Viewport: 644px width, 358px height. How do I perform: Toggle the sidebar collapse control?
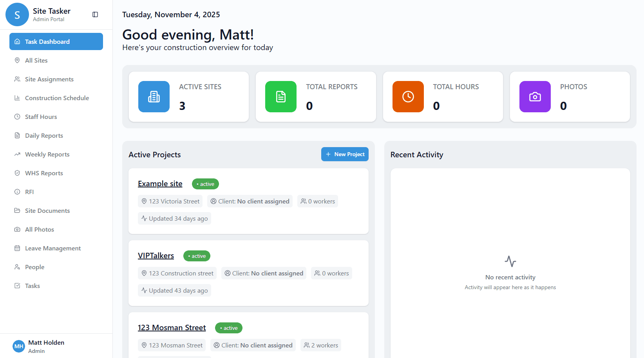click(x=95, y=14)
